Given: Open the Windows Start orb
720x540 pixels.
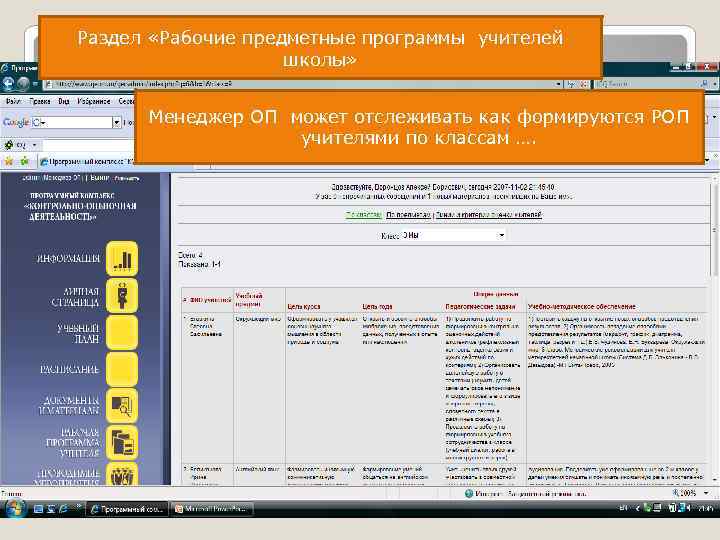Looking at the screenshot, I should coord(14,508).
